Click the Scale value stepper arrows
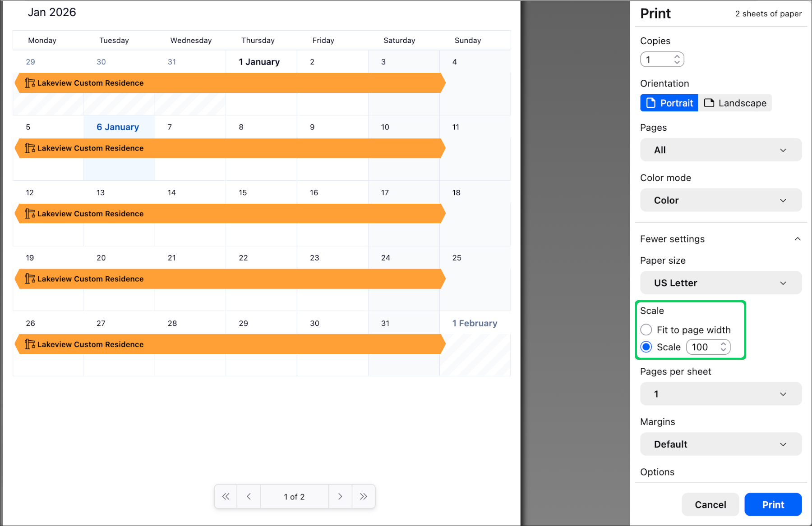Image resolution: width=812 pixels, height=526 pixels. coord(723,347)
